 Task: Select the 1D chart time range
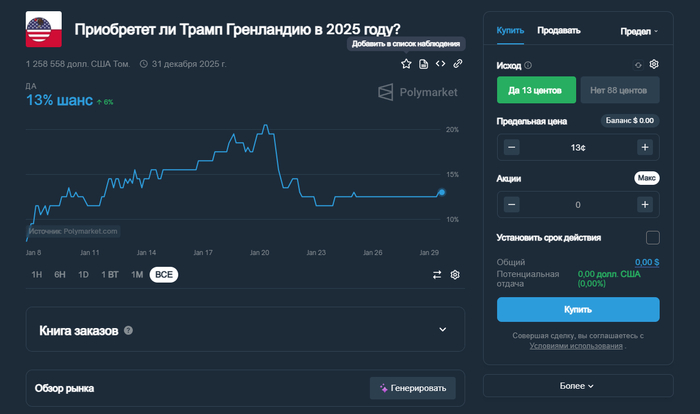83,274
